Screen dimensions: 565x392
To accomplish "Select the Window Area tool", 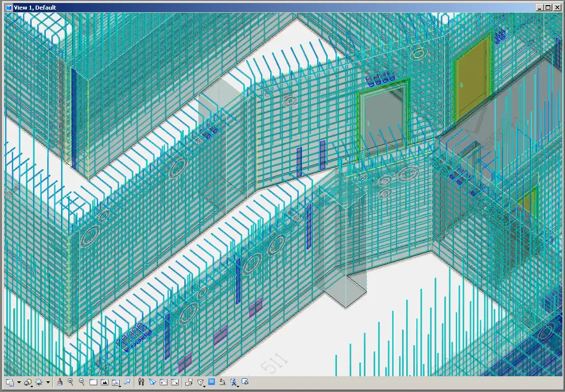I will point(93,382).
